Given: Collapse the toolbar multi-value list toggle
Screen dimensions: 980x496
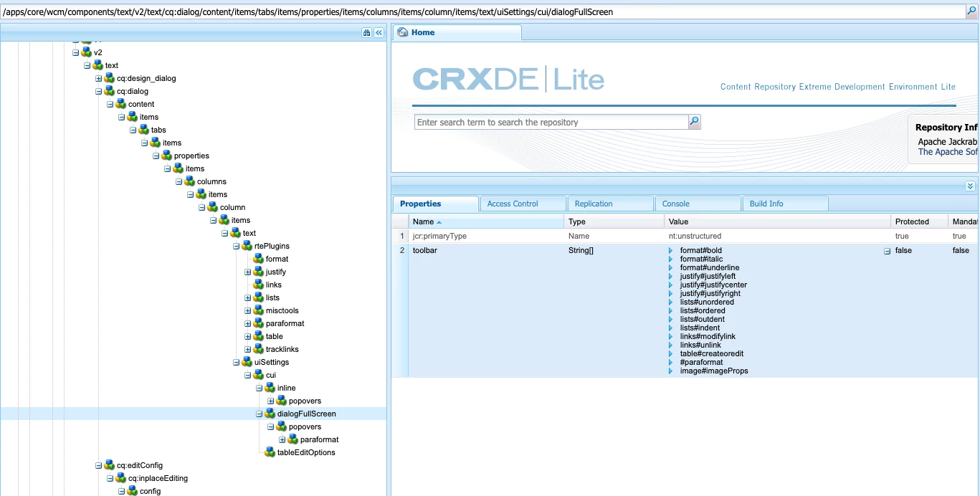Looking at the screenshot, I should click(887, 252).
